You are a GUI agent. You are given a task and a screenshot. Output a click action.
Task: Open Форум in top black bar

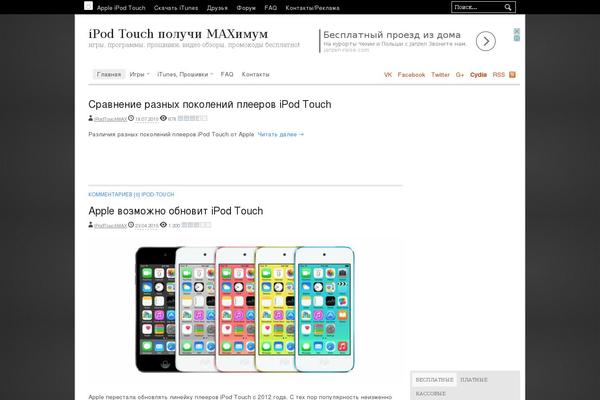(x=246, y=8)
